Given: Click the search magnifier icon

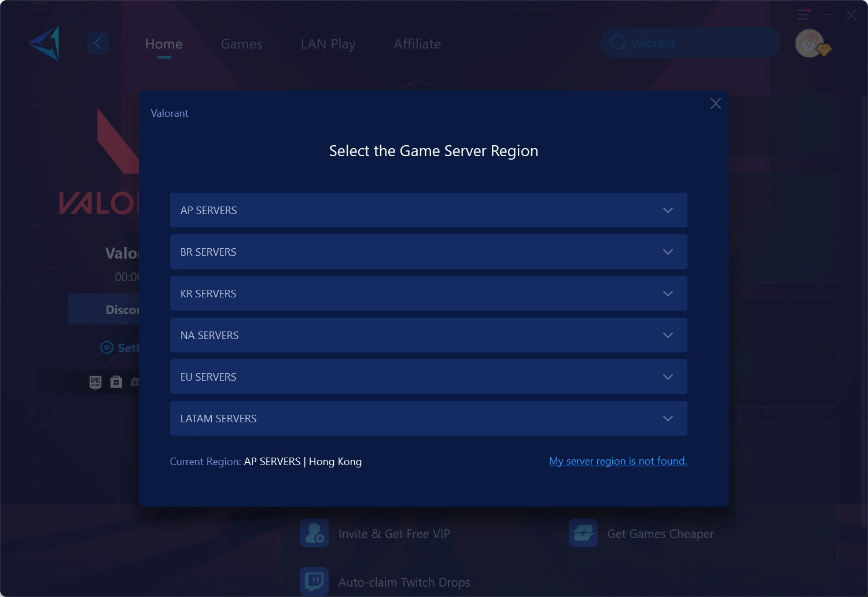Looking at the screenshot, I should pos(618,43).
